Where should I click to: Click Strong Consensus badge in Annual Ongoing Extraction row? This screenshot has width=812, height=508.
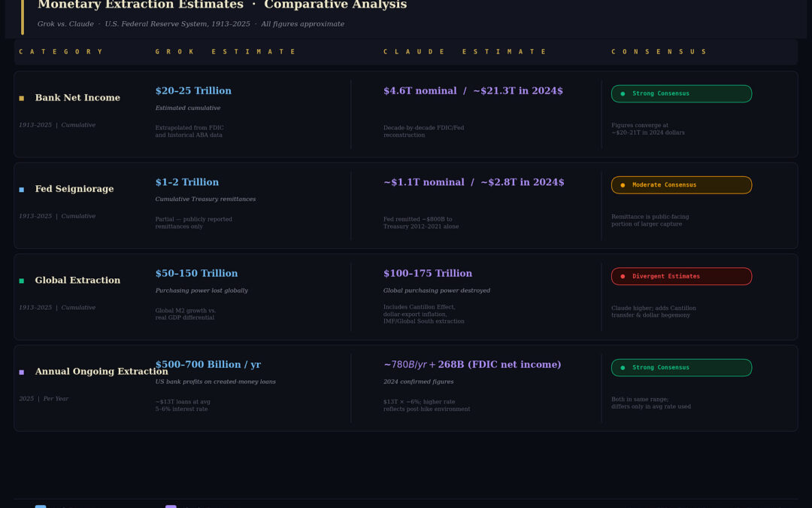point(681,367)
